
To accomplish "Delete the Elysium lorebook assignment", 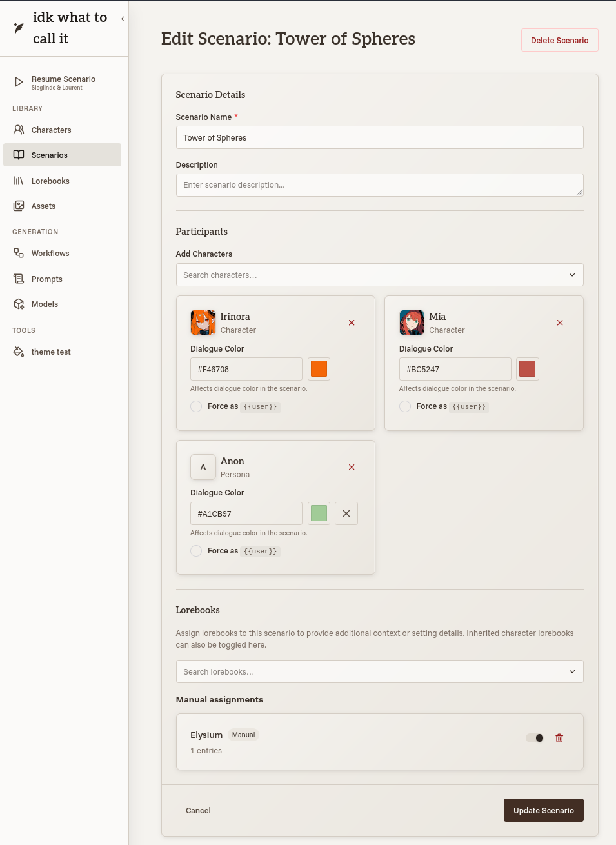I will click(x=559, y=738).
